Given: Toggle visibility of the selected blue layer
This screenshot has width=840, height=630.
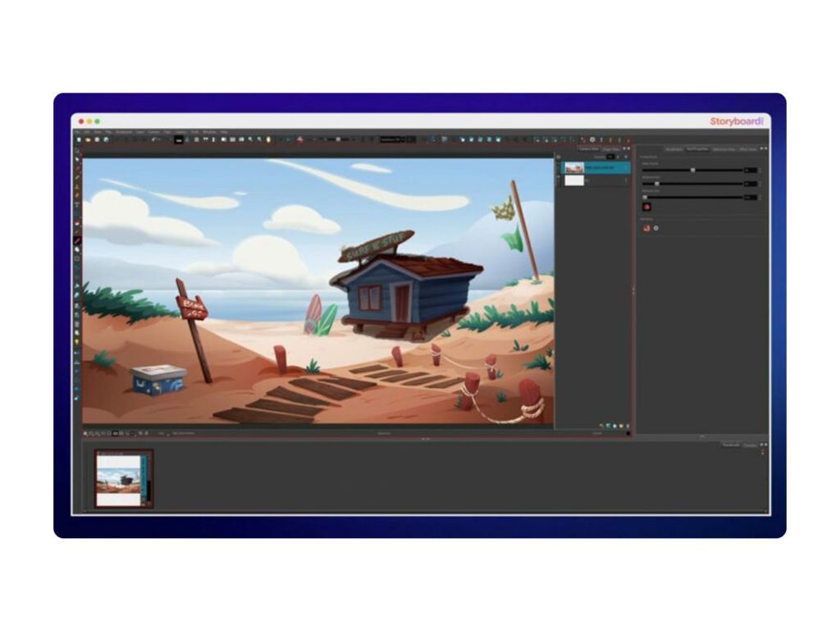Looking at the screenshot, I should coord(559,167).
